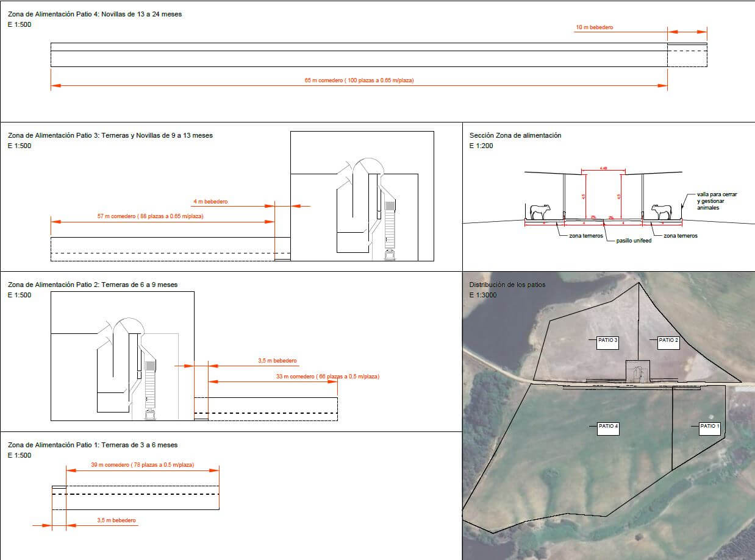The height and width of the screenshot is (560, 755).
Task: Click the 'pasillo unifeed' annotation
Action: pyautogui.click(x=635, y=241)
